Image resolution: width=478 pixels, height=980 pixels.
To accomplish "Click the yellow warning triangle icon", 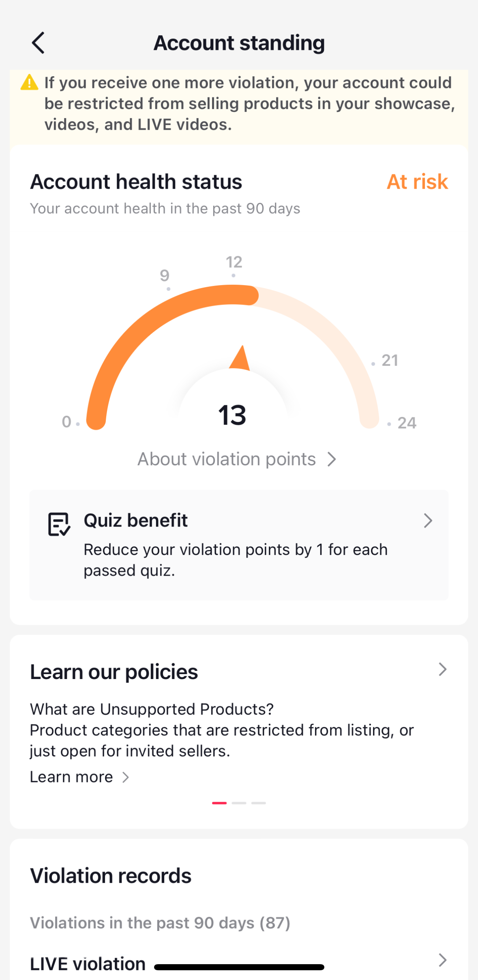I will pos(30,82).
